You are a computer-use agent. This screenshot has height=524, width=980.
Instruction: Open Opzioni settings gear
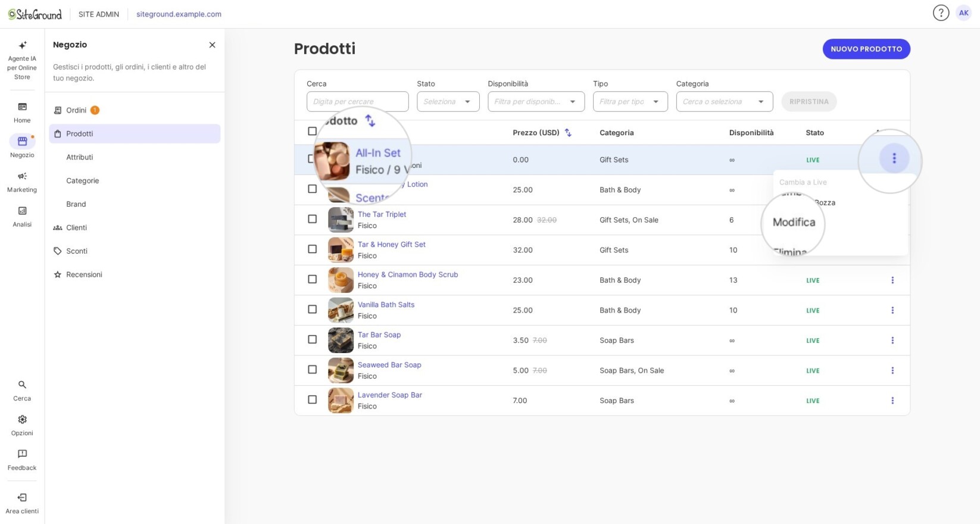22,425
